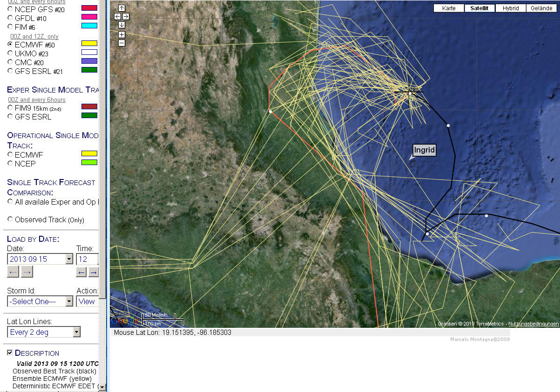Switch map to Karte view
The width and height of the screenshot is (560, 392).
click(x=449, y=8)
